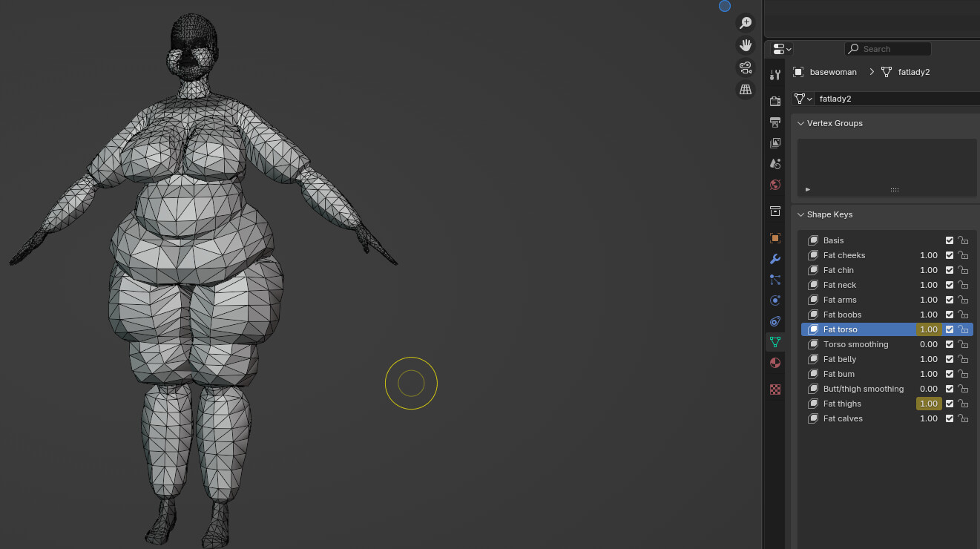Open the editor type dropdown in Properties header
980x549 pixels.
782,49
